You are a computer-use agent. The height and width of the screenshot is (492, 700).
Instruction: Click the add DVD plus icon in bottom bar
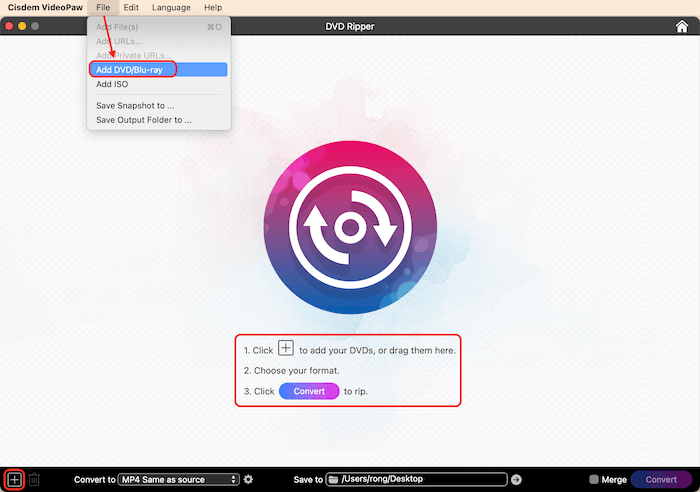pos(14,480)
